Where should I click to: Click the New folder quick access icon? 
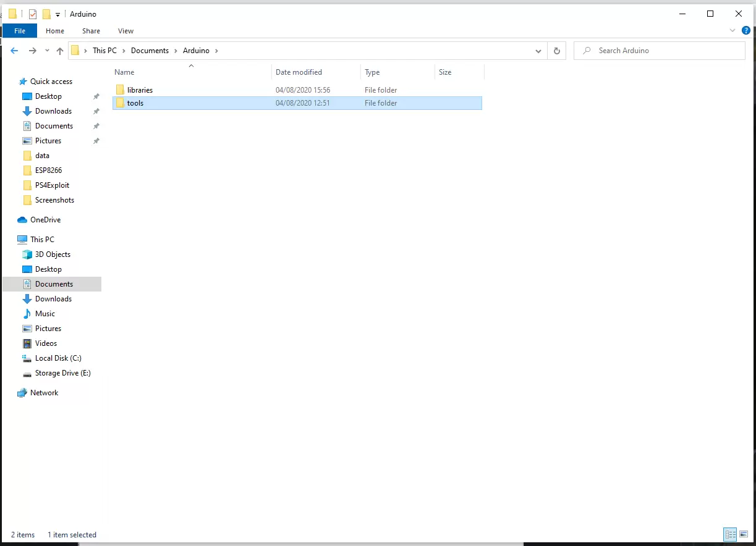click(46, 14)
